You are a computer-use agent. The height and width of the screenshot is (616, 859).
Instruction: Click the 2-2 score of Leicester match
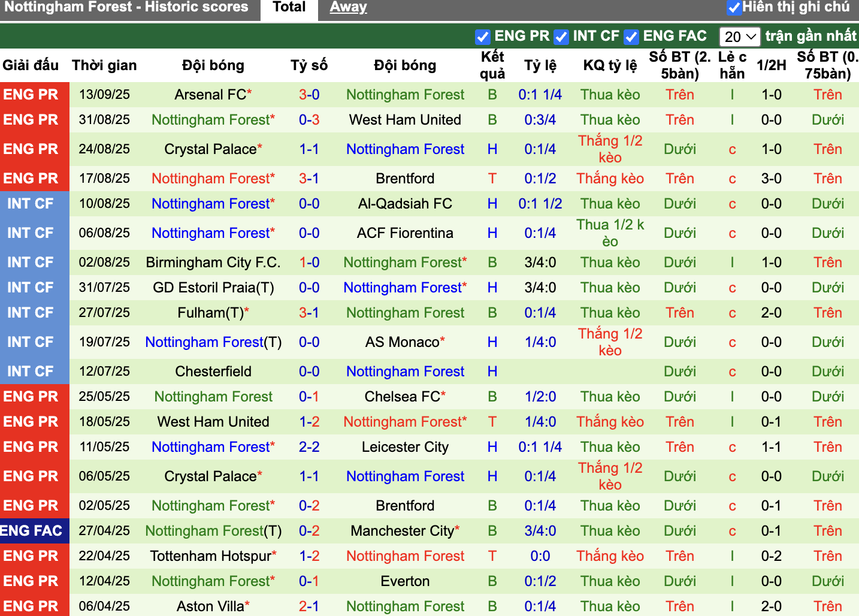[309, 447]
